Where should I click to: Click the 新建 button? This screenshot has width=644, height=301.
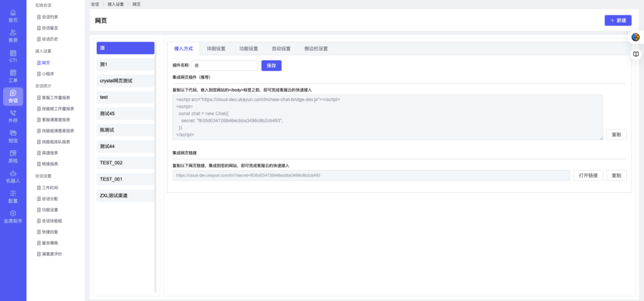point(618,21)
